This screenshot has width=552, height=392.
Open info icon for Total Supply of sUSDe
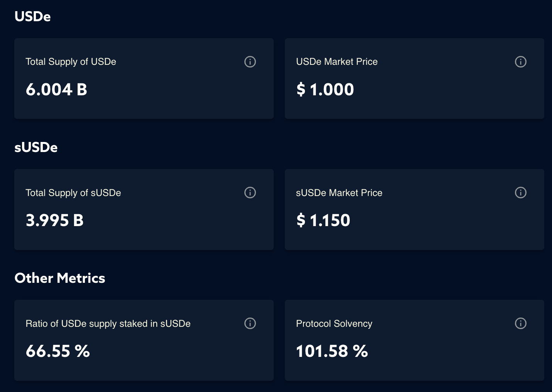tap(250, 193)
